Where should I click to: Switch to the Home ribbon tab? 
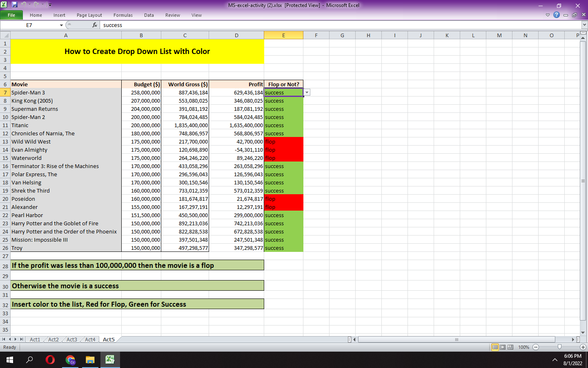click(36, 15)
